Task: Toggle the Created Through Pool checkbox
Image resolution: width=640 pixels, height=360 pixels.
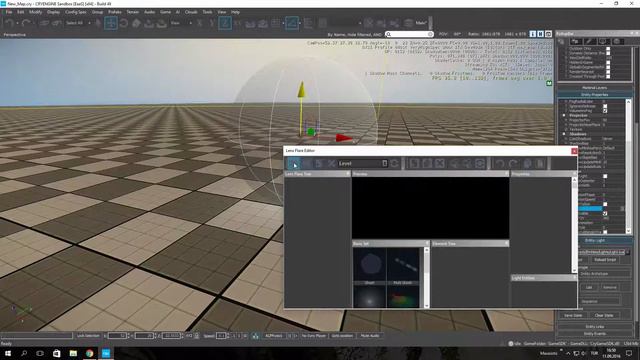Action: [x=608, y=76]
